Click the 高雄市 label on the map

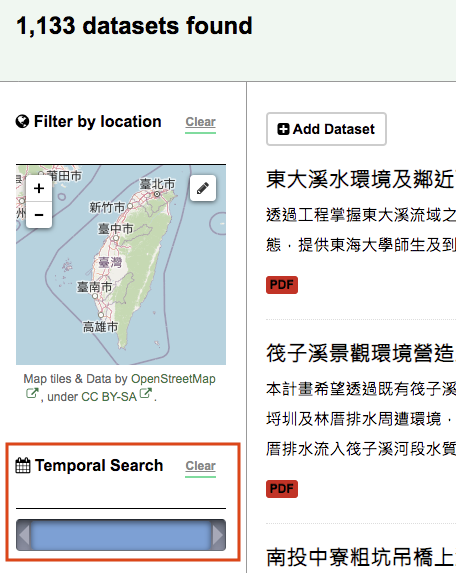[x=100, y=327]
